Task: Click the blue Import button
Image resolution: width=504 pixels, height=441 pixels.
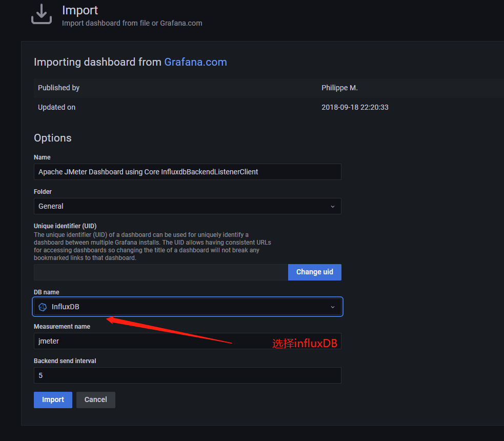Action: pyautogui.click(x=53, y=400)
